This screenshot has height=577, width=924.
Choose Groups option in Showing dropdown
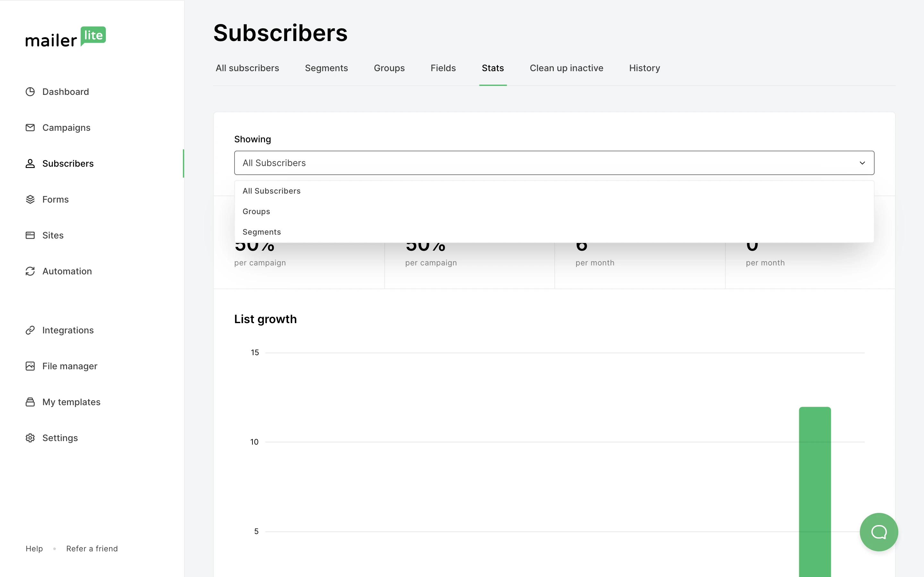coord(256,212)
